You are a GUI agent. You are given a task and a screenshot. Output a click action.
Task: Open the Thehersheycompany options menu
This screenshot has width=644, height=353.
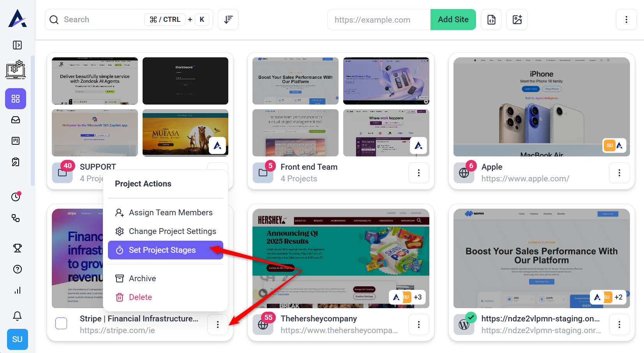point(418,325)
